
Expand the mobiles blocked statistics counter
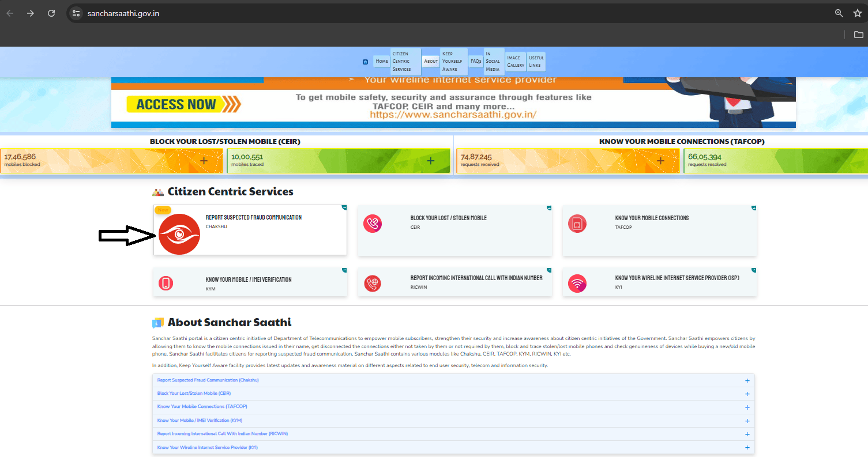click(205, 161)
